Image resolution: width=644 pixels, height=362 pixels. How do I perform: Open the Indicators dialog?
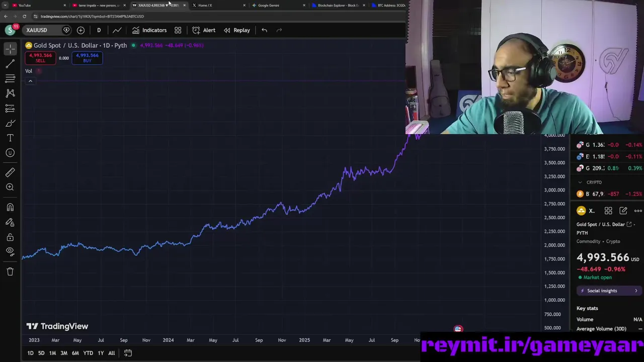pos(149,30)
